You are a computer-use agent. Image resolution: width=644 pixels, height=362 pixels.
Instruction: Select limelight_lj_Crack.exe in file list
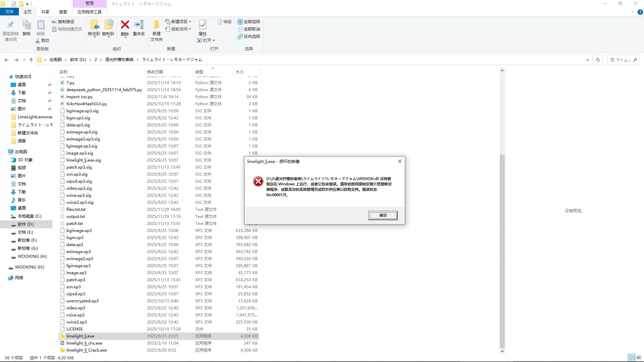[87, 350]
